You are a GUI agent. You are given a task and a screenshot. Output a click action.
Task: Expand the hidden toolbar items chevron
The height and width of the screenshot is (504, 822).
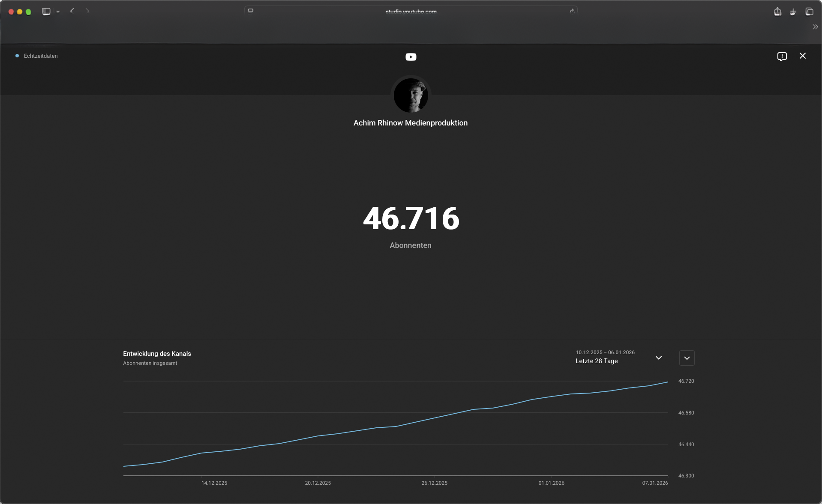point(815,27)
